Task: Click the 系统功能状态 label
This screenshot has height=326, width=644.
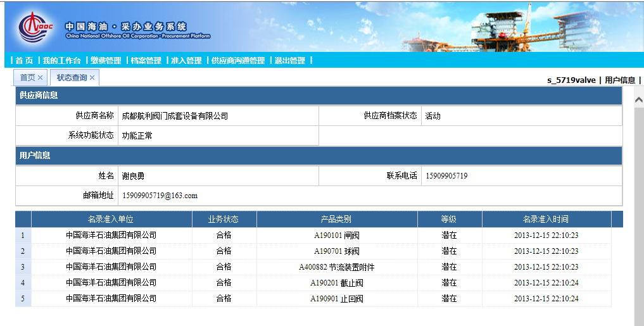Action: (x=91, y=135)
